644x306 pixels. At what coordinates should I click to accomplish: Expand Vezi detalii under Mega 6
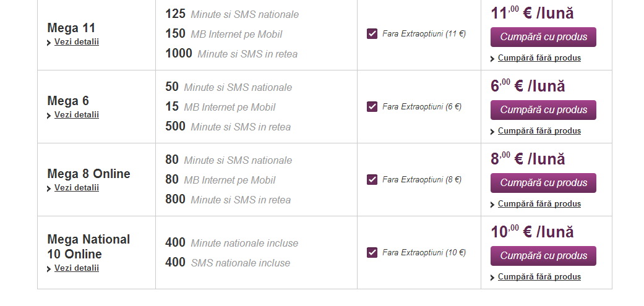click(x=76, y=115)
